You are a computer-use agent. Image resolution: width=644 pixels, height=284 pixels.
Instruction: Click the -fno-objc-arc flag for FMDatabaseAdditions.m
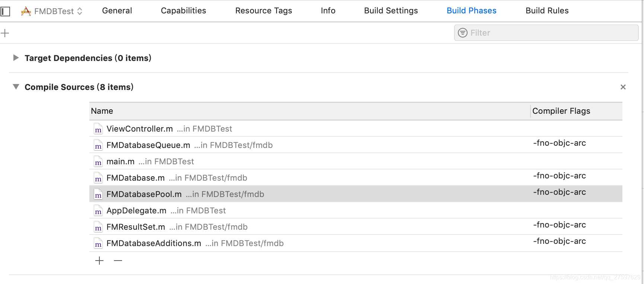[559, 241]
